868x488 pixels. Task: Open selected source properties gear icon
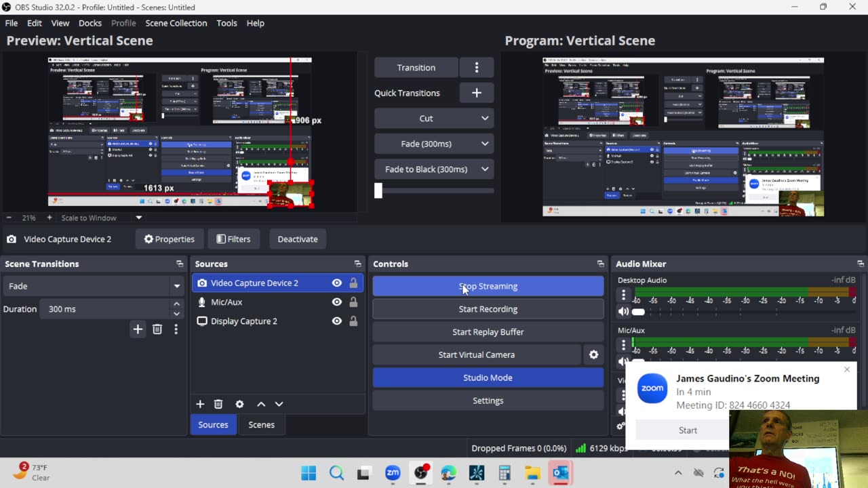239,404
